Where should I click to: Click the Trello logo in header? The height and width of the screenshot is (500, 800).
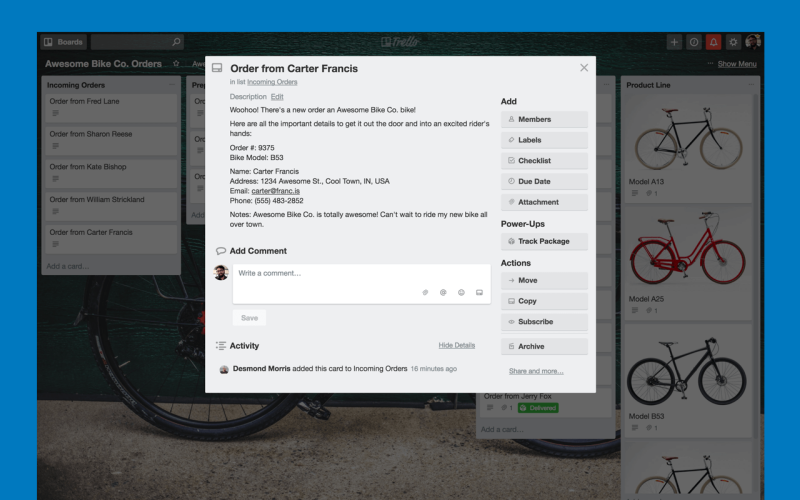400,42
